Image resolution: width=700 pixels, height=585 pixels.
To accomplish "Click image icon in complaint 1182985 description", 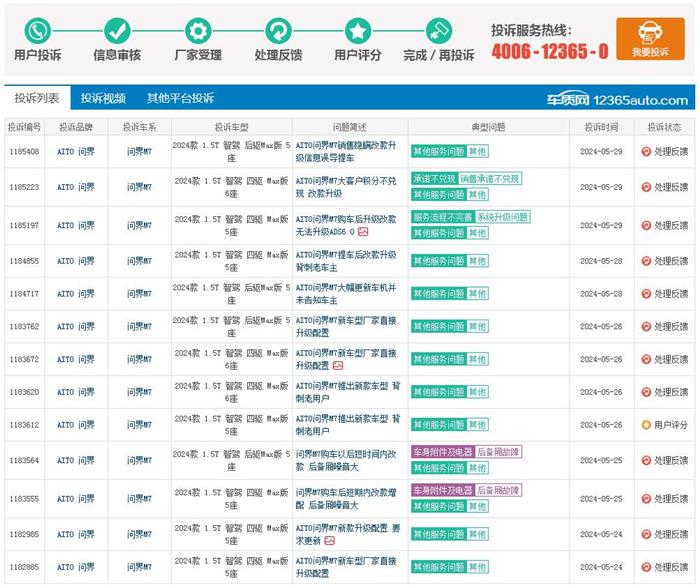I will point(329,541).
